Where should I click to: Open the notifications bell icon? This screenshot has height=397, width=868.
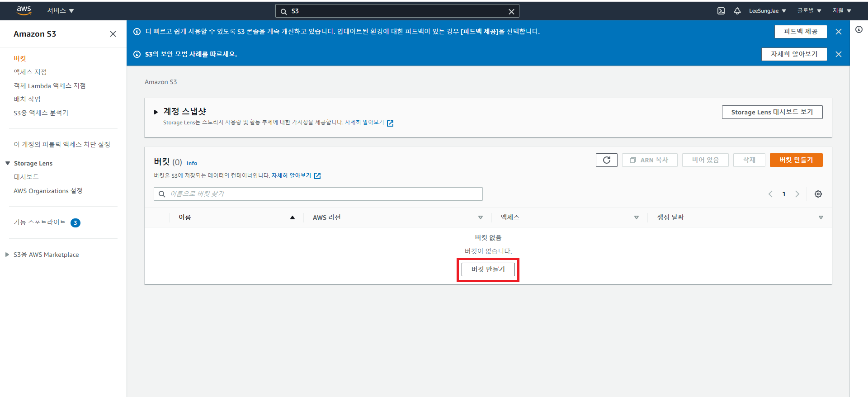click(737, 11)
